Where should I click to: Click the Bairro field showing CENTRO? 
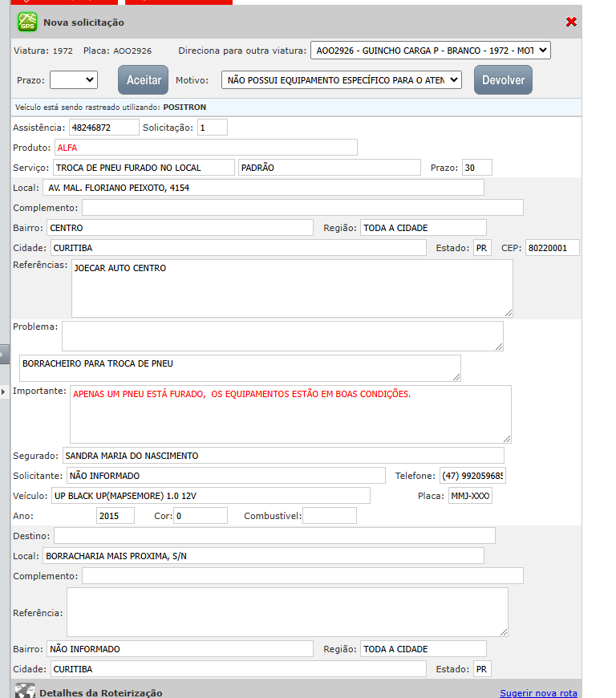pyautogui.click(x=180, y=228)
